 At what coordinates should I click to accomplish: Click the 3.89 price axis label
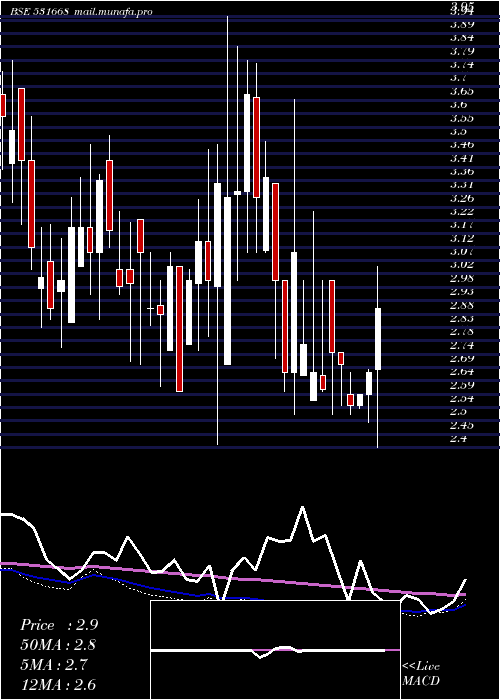click(462, 25)
